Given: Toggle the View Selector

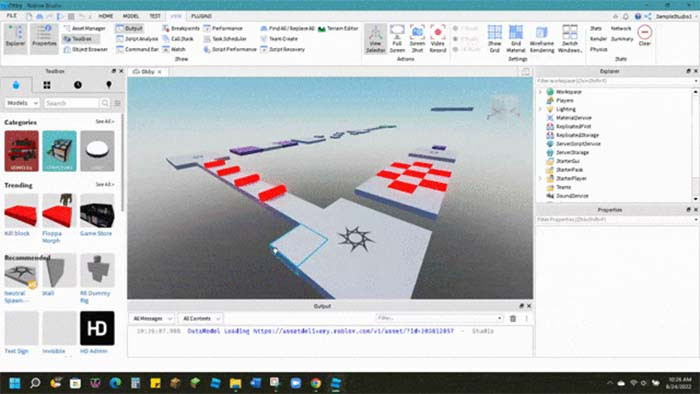Looking at the screenshot, I should 375,39.
